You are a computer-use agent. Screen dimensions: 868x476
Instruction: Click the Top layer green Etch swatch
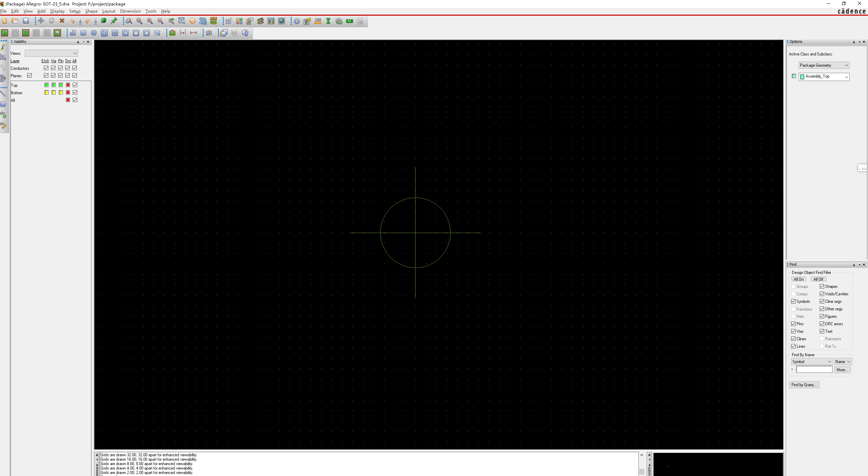click(47, 85)
